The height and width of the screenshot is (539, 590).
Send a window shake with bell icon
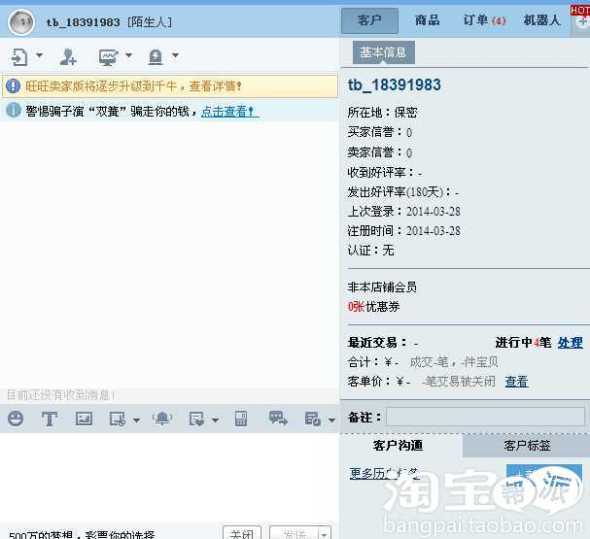click(x=162, y=418)
